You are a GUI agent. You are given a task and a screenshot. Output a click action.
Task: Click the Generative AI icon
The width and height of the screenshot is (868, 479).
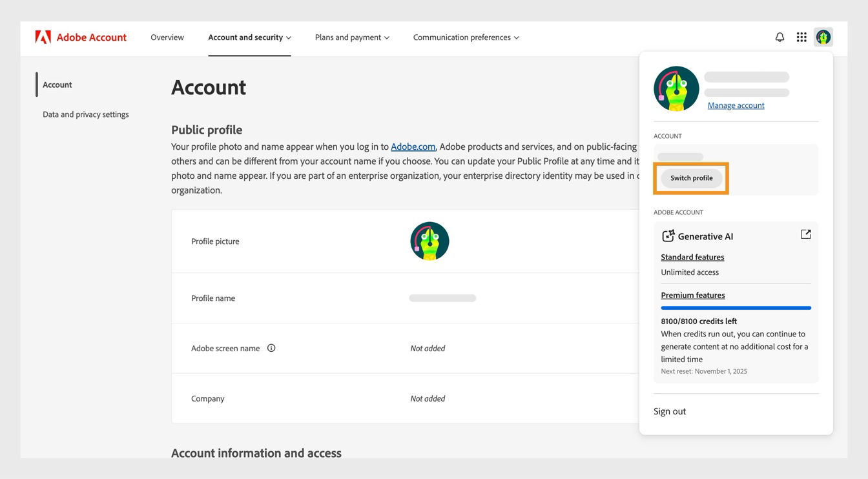pos(667,235)
